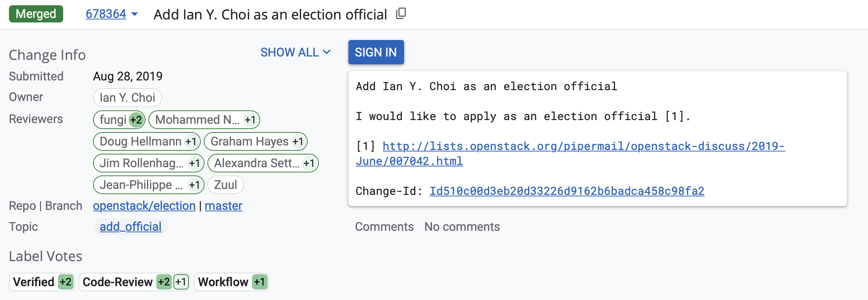Click the Change-Id hash link
The height and width of the screenshot is (300, 868).
click(x=567, y=191)
